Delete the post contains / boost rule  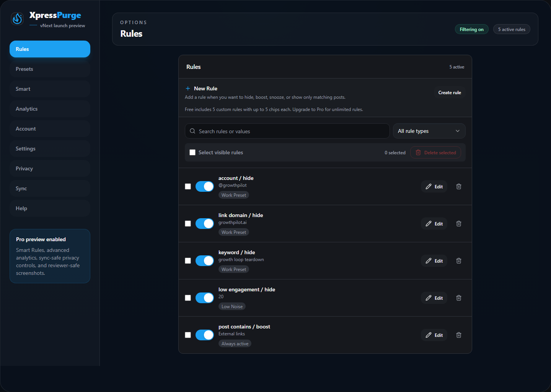point(459,335)
